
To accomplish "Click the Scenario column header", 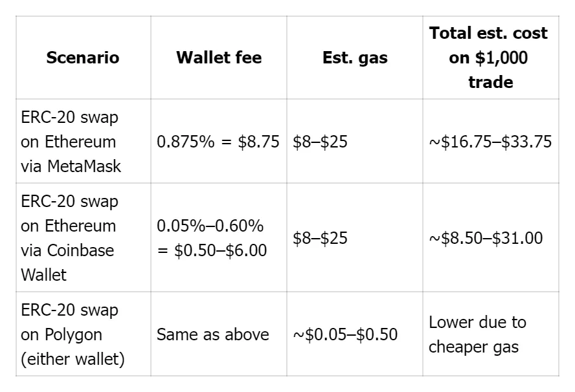I will tap(83, 58).
